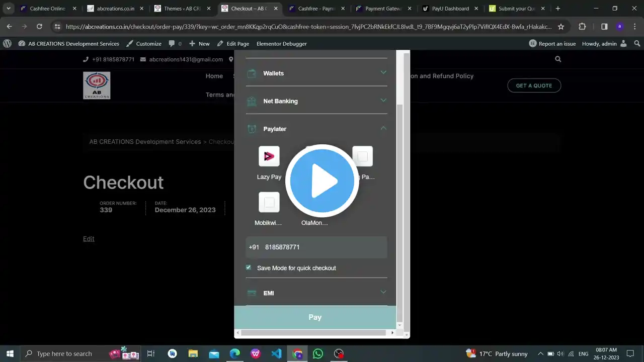The image size is (644, 362).
Task: Open the Wallets section icon
Action: point(252,73)
